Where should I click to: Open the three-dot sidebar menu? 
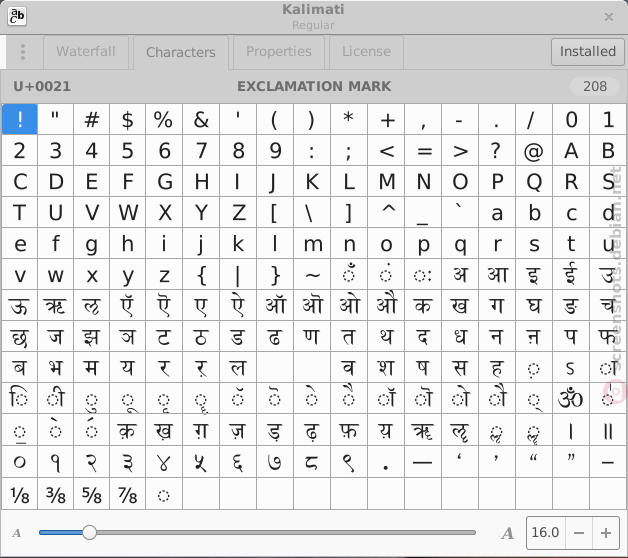(23, 52)
